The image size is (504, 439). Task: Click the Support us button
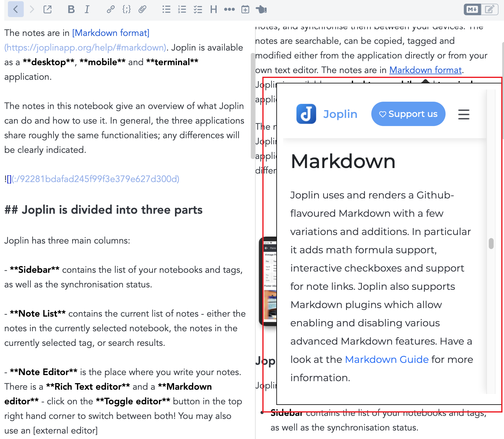(408, 114)
